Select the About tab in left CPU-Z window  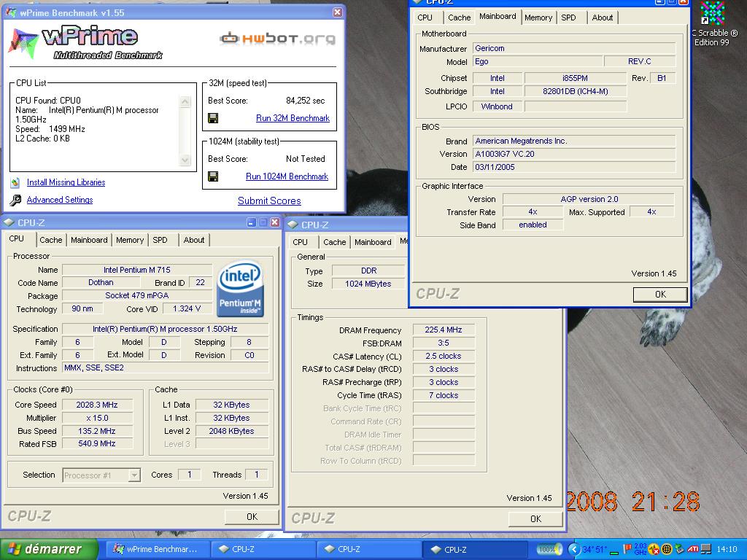click(194, 240)
